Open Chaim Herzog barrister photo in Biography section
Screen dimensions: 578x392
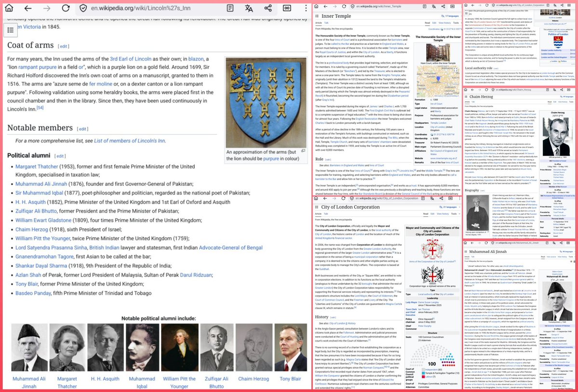click(x=478, y=213)
